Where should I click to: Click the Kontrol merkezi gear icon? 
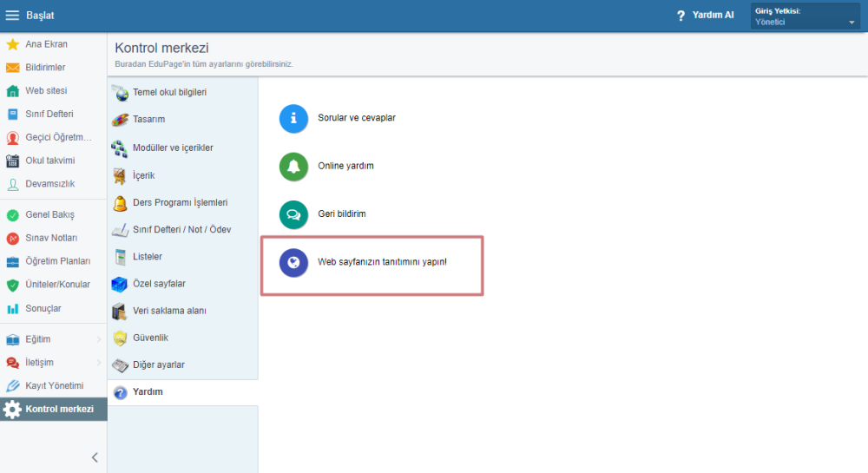(12, 410)
